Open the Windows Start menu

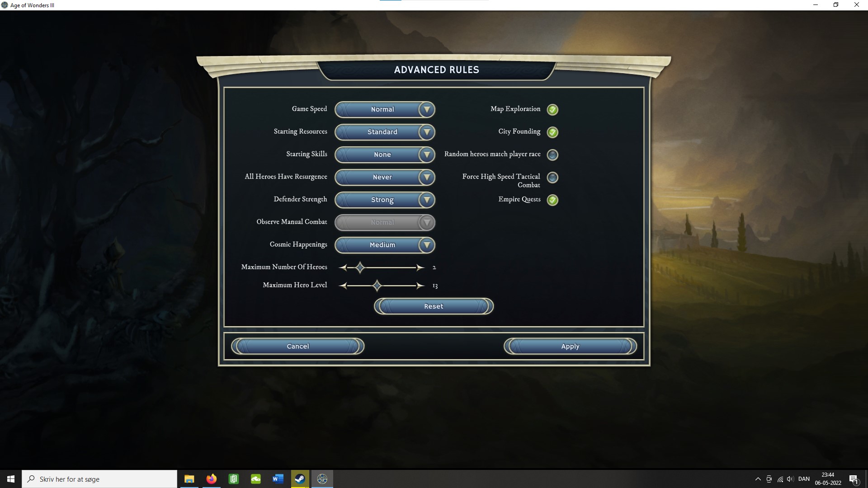(x=11, y=479)
